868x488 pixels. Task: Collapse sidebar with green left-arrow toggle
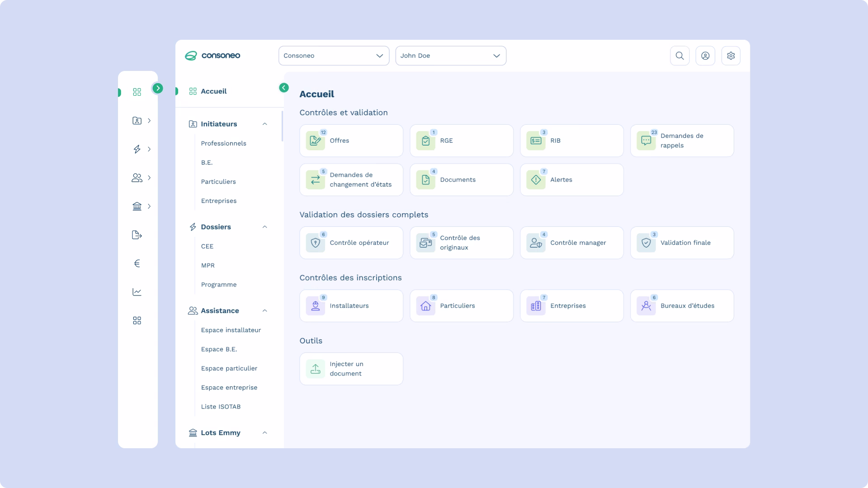[x=284, y=88]
